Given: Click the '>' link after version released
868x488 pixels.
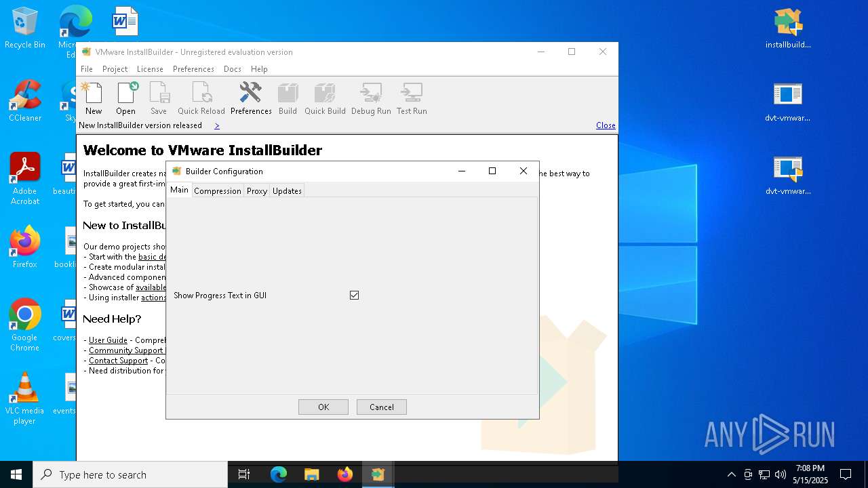Looking at the screenshot, I should [x=217, y=125].
